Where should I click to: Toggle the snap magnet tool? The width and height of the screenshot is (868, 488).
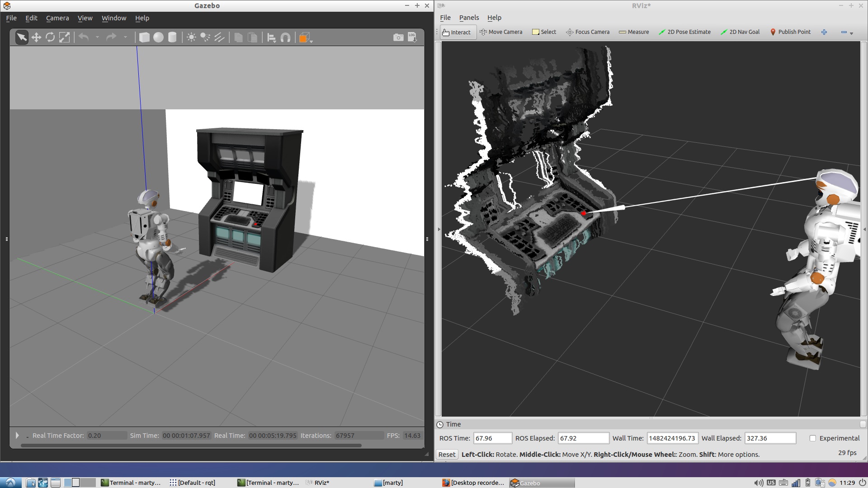click(285, 38)
